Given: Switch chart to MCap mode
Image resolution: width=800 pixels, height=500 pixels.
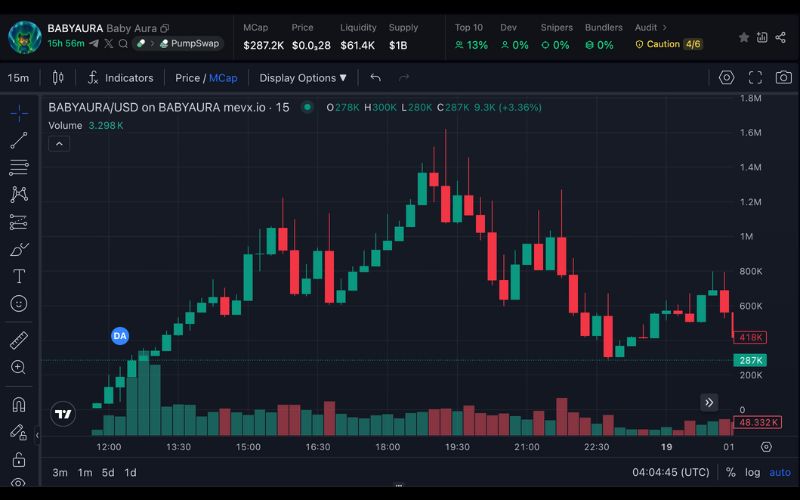Looking at the screenshot, I should [223, 78].
